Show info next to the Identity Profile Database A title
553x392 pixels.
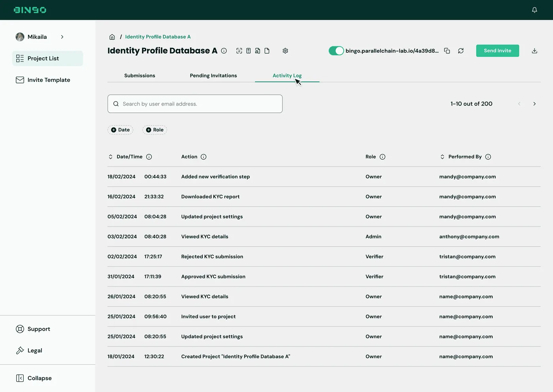(224, 51)
